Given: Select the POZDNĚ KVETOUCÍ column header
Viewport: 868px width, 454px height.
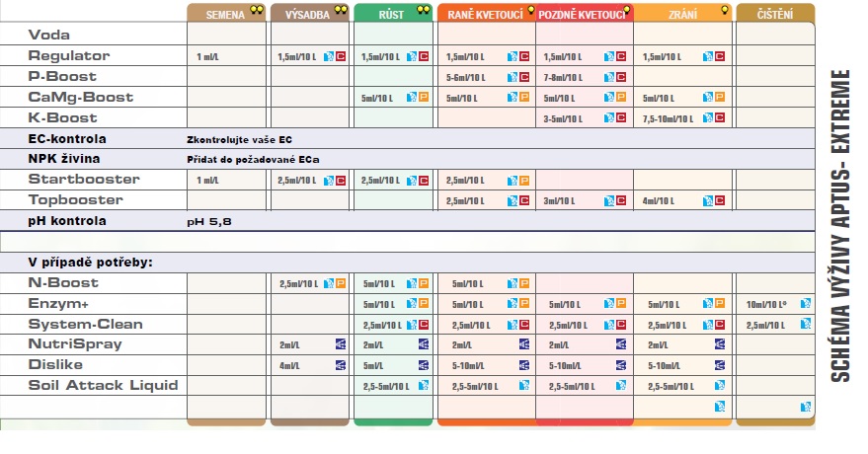Looking at the screenshot, I should [585, 13].
